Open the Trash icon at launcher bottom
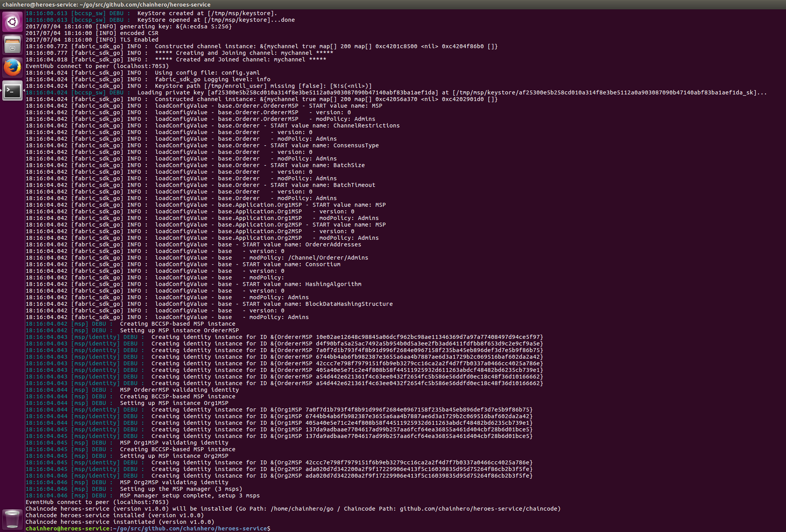The image size is (786, 532). pos(12,519)
